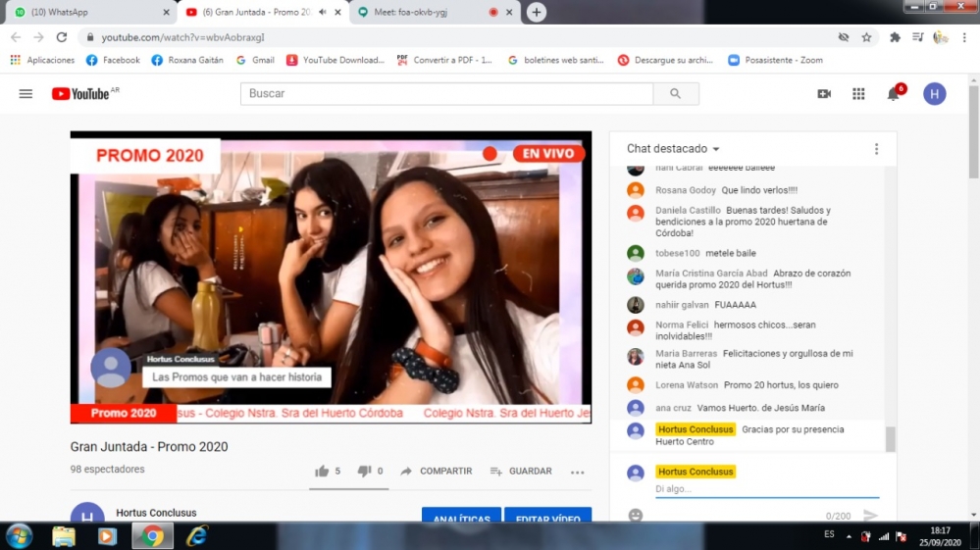Bookmark this page with star icon
Image resolution: width=980 pixels, height=550 pixels.
pos(866,37)
